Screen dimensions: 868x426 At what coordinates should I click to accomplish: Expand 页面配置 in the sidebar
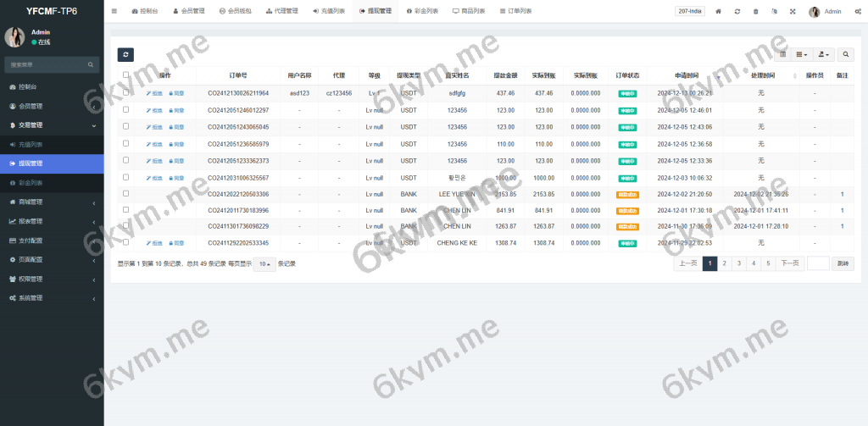(x=52, y=259)
